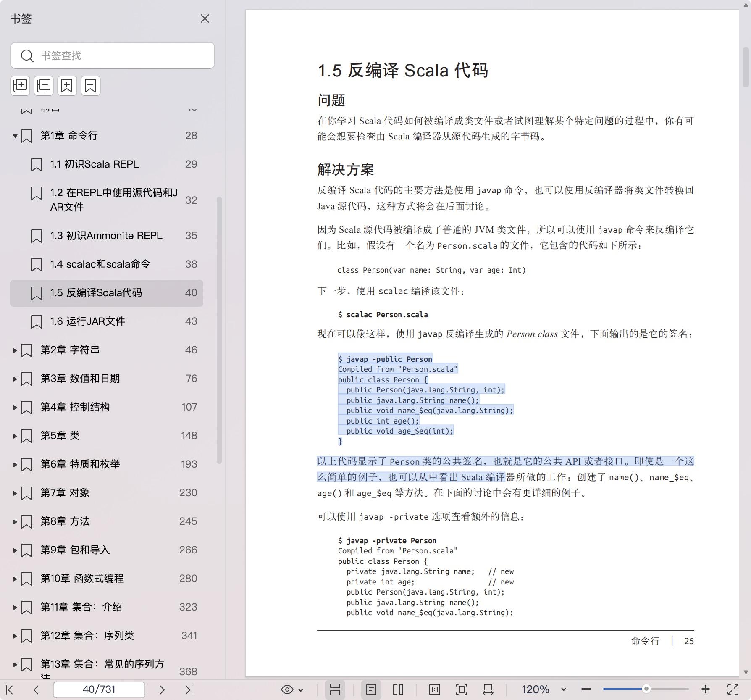Viewport: 751px width, 700px height.
Task: Select single page view
Action: click(371, 689)
